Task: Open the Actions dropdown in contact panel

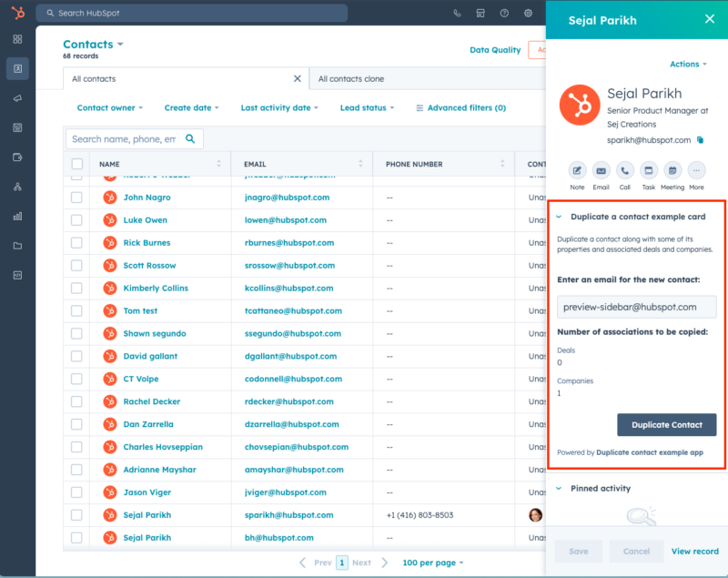Action: (688, 64)
